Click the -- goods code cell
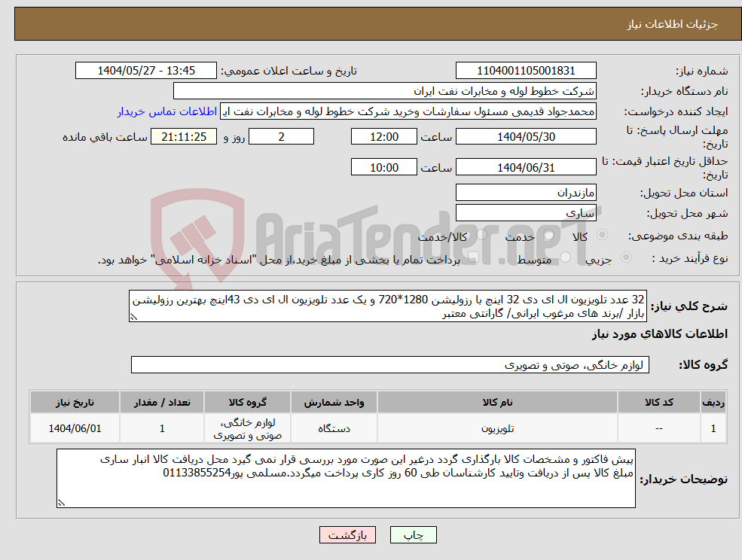Image resolution: width=742 pixels, height=560 pixels. click(x=658, y=428)
